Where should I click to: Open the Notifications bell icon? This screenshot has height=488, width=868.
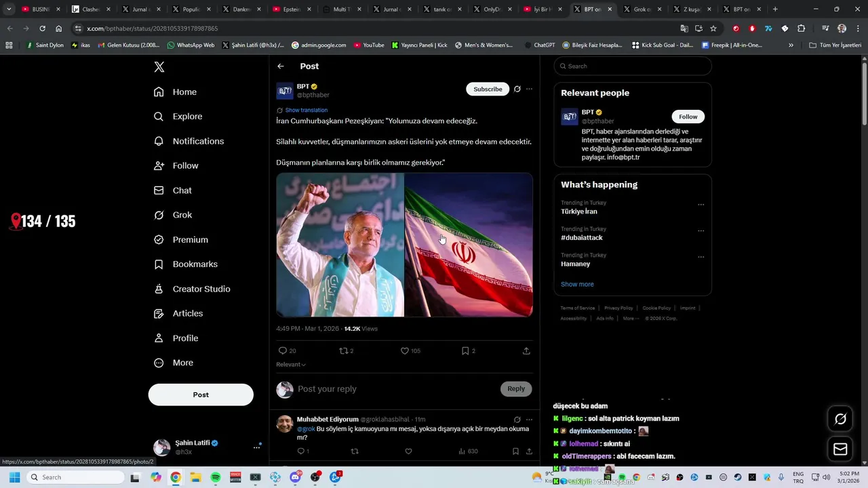tap(159, 141)
